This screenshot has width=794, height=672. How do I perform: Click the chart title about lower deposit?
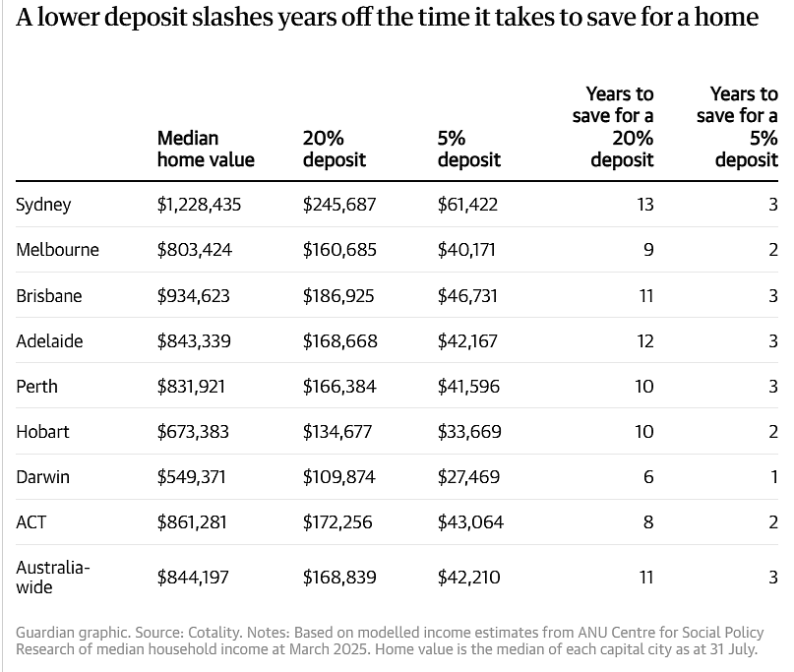click(388, 17)
